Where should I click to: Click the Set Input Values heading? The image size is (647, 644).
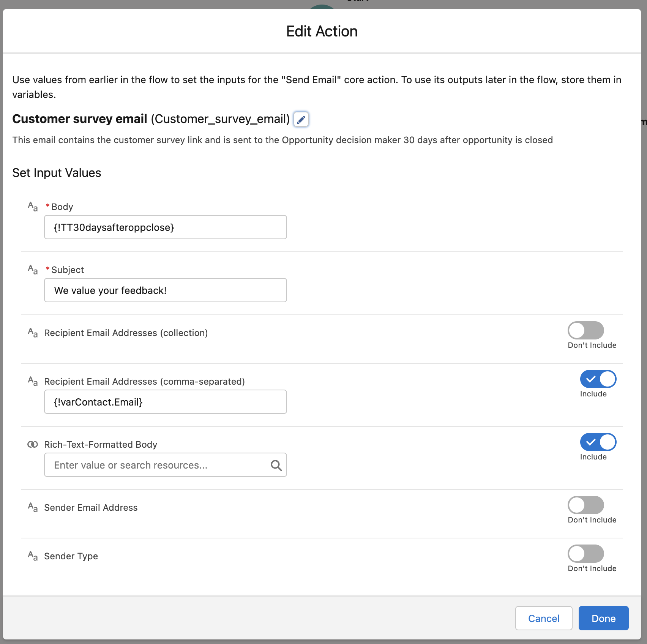click(57, 173)
